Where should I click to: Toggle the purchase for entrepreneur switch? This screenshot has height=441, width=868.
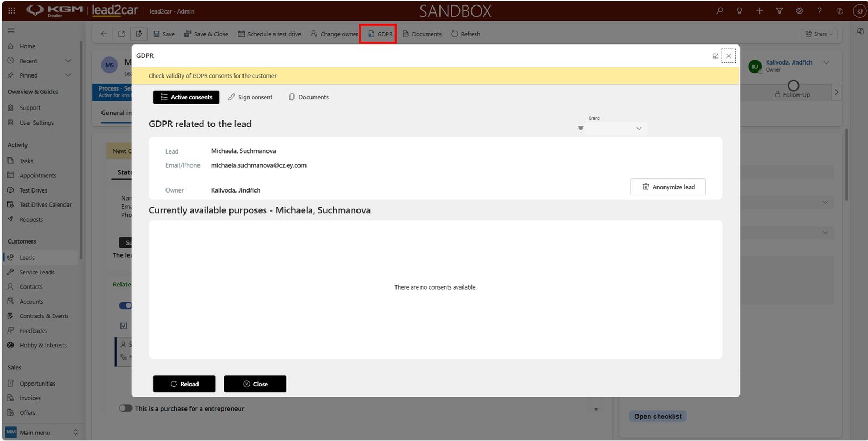(126, 408)
